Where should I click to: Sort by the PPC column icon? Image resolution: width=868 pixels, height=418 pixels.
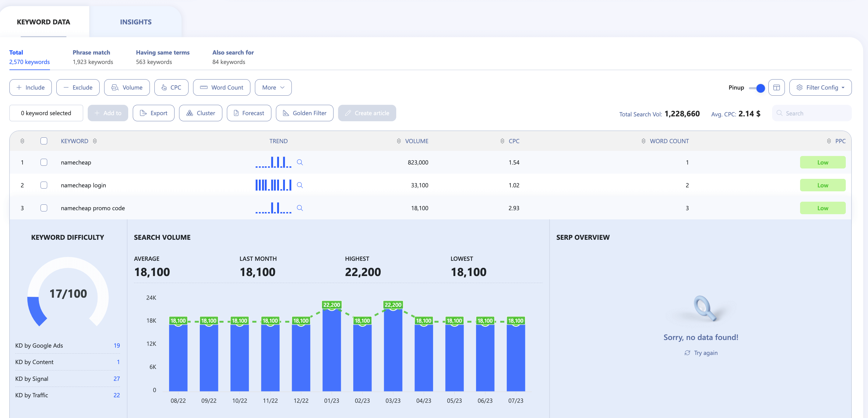829,141
